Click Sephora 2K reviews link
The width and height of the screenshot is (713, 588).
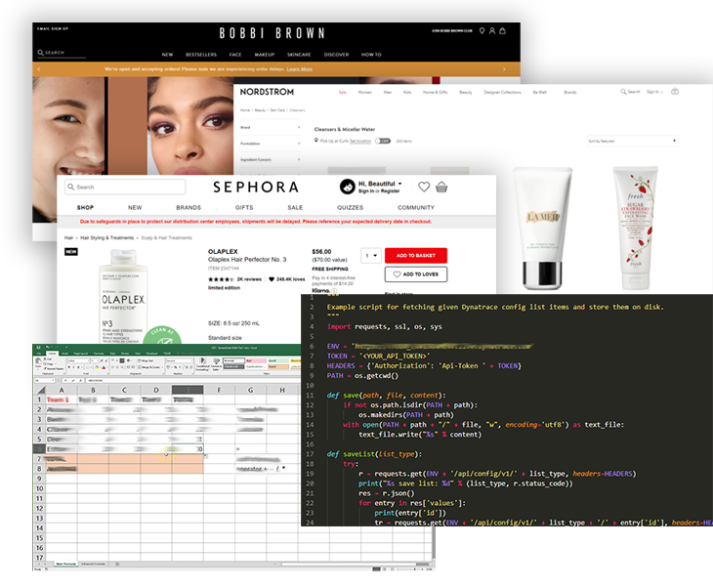coord(249,279)
